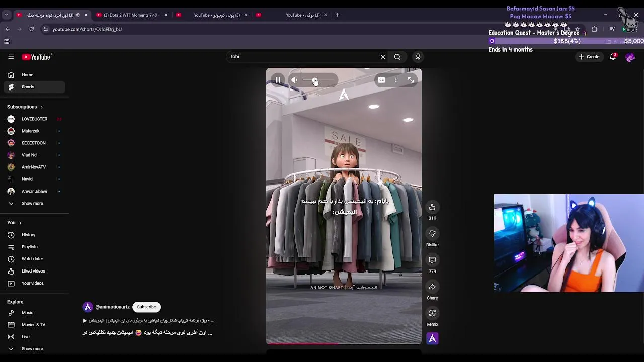Go to Home in sidebar
Viewport: 644px width, 362px height.
tap(34, 75)
